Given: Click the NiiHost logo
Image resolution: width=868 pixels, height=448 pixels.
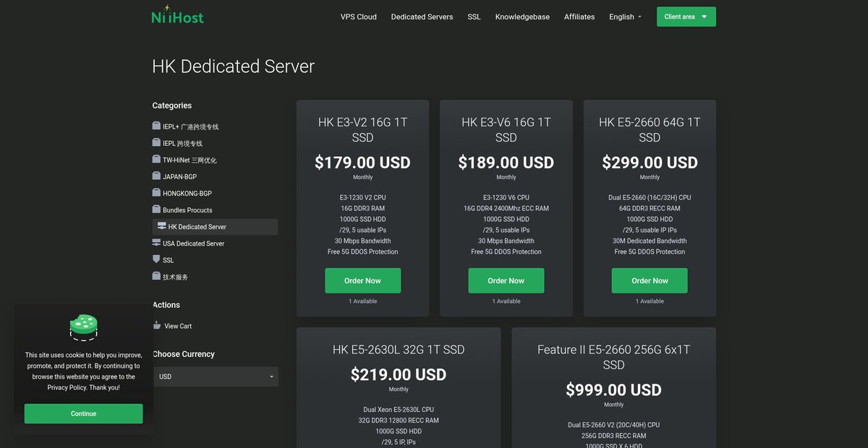Looking at the screenshot, I should 178,14.
